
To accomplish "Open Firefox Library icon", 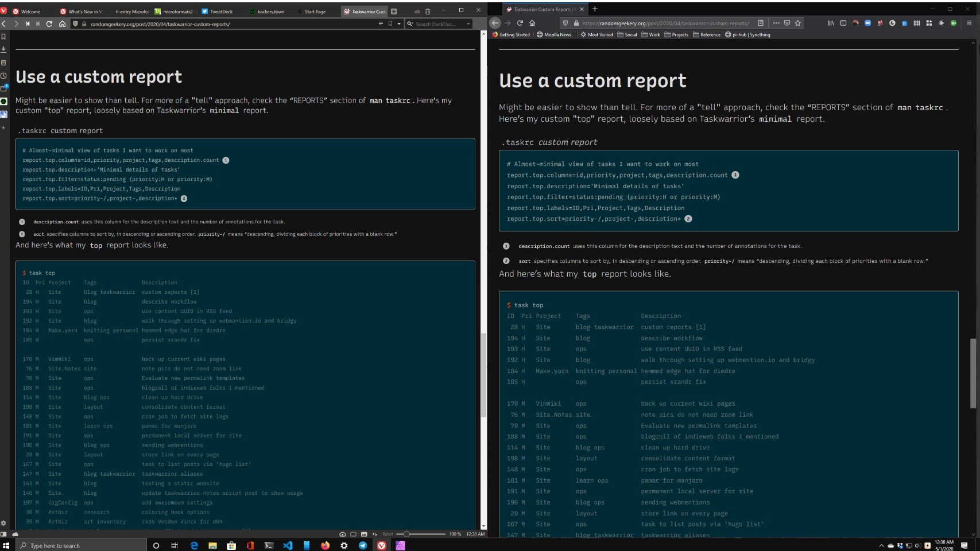I will pyautogui.click(x=831, y=23).
